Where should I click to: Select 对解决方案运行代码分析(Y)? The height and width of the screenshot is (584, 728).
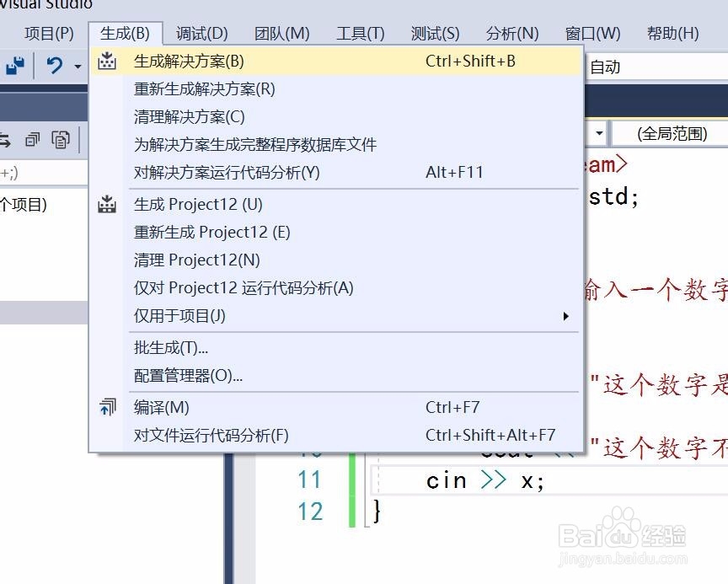336,172
